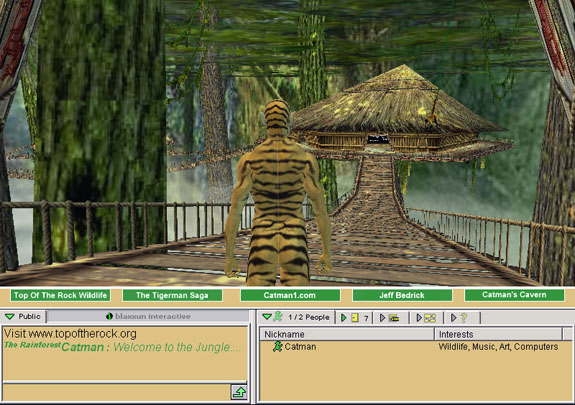The image size is (575, 405).
Task: Visit the Catman1.com link button
Action: [290, 295]
